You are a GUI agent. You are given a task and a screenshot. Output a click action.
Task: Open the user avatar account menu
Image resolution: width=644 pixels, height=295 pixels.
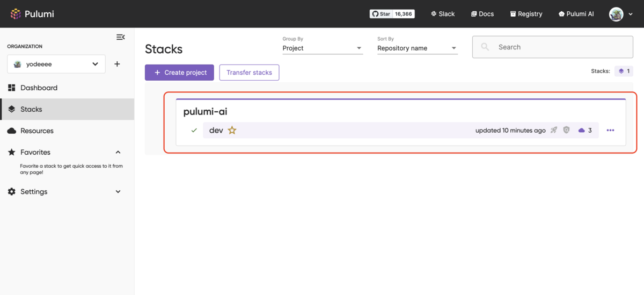pos(621,14)
